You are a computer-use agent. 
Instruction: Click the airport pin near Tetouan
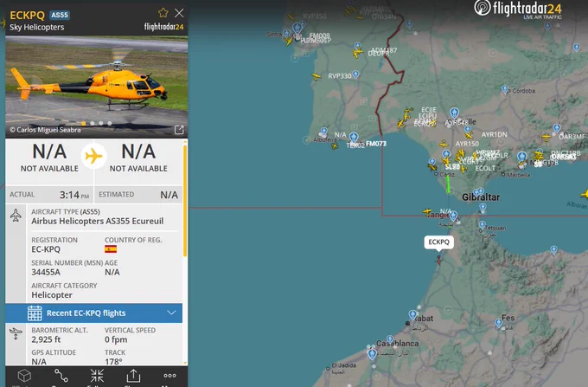click(482, 225)
